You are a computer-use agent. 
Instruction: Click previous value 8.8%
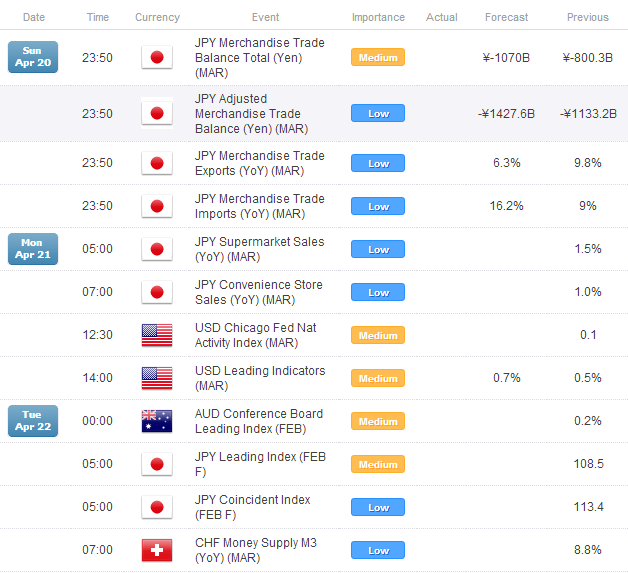(x=588, y=550)
